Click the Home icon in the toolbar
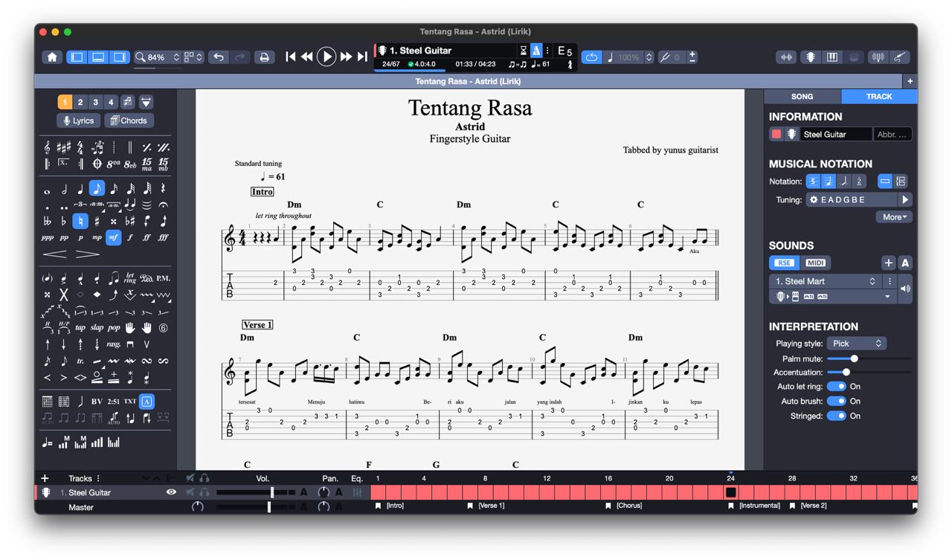952x560 pixels. click(x=52, y=57)
